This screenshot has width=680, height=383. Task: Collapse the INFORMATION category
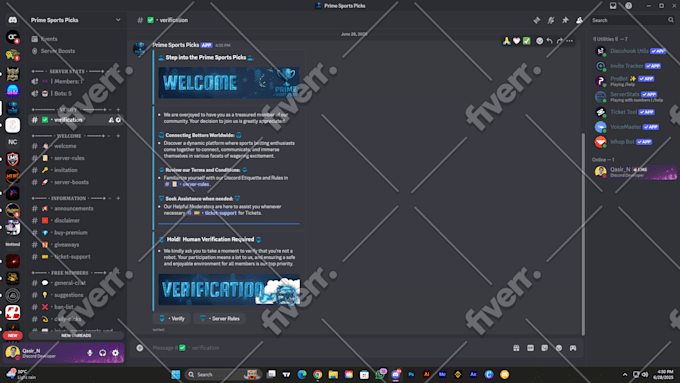click(68, 198)
